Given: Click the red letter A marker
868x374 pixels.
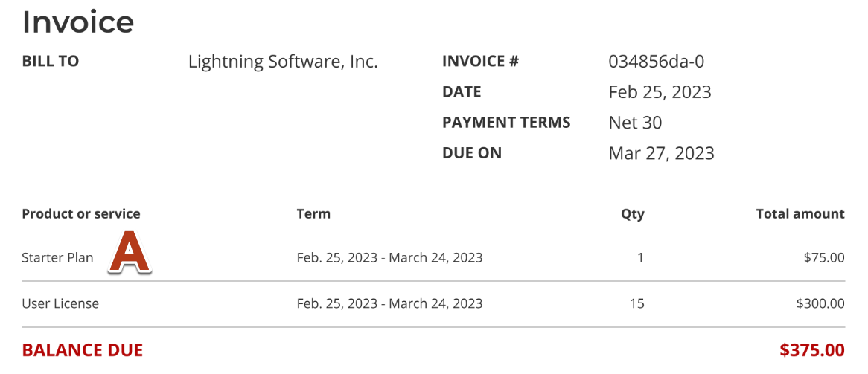Looking at the screenshot, I should pos(130,253).
